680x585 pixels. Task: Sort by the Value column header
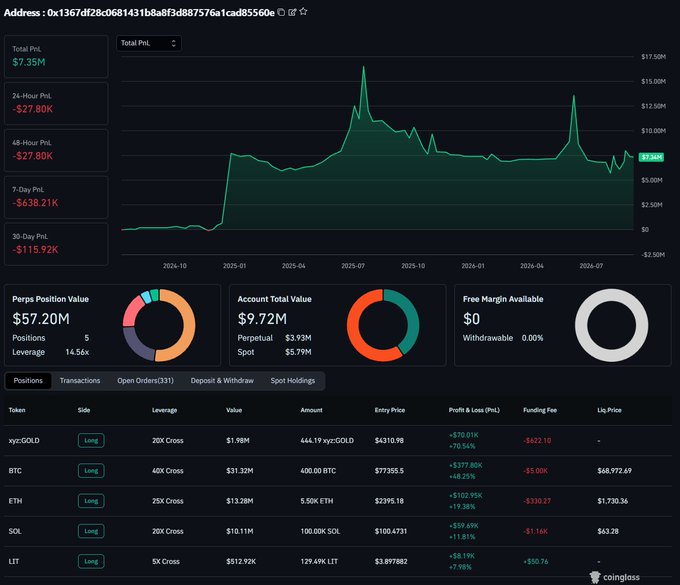tap(234, 410)
